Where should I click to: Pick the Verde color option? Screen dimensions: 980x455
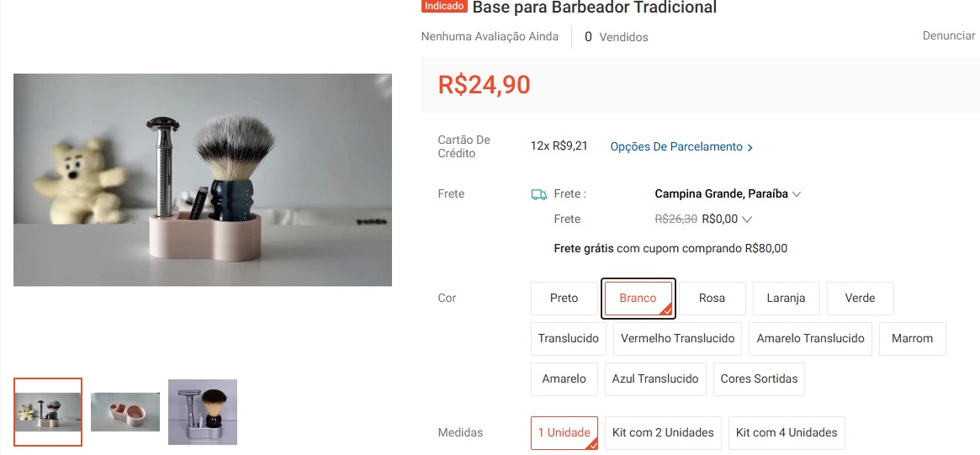click(x=860, y=298)
